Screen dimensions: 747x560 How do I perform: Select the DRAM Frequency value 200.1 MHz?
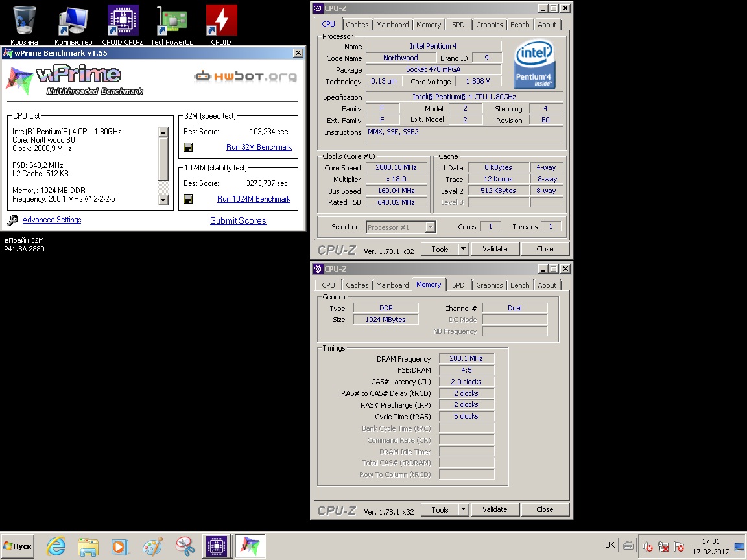(x=466, y=358)
